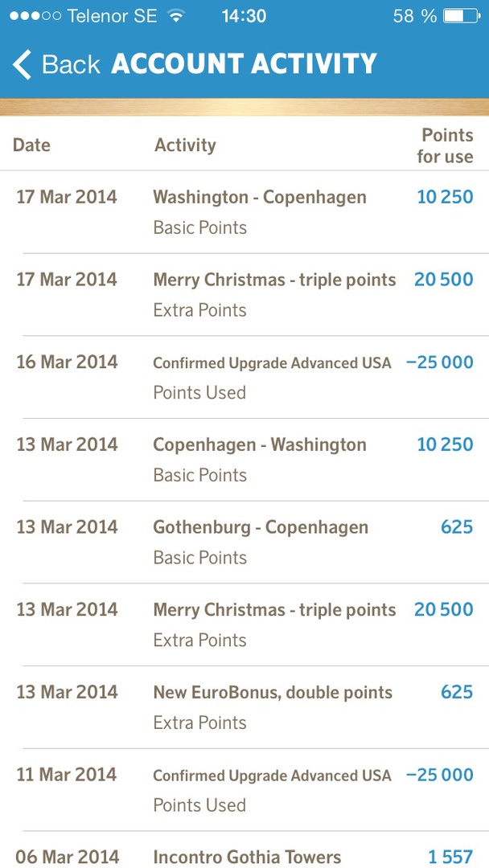489x868 pixels.
Task: Go back using the Back label
Action: (x=71, y=64)
